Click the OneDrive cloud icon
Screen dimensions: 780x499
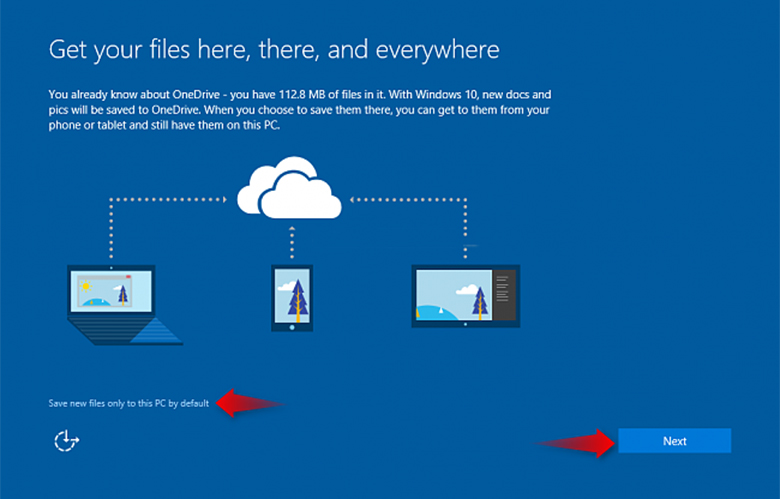coord(290,193)
